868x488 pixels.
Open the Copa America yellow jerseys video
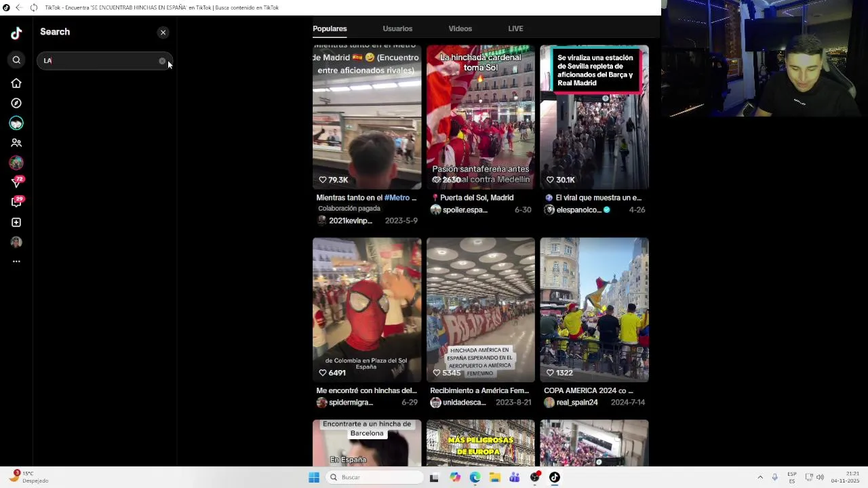tap(594, 310)
